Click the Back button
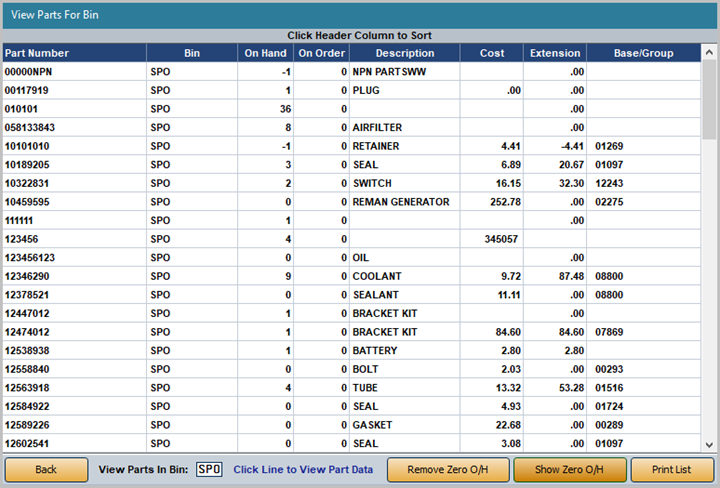The width and height of the screenshot is (720, 488). click(46, 469)
